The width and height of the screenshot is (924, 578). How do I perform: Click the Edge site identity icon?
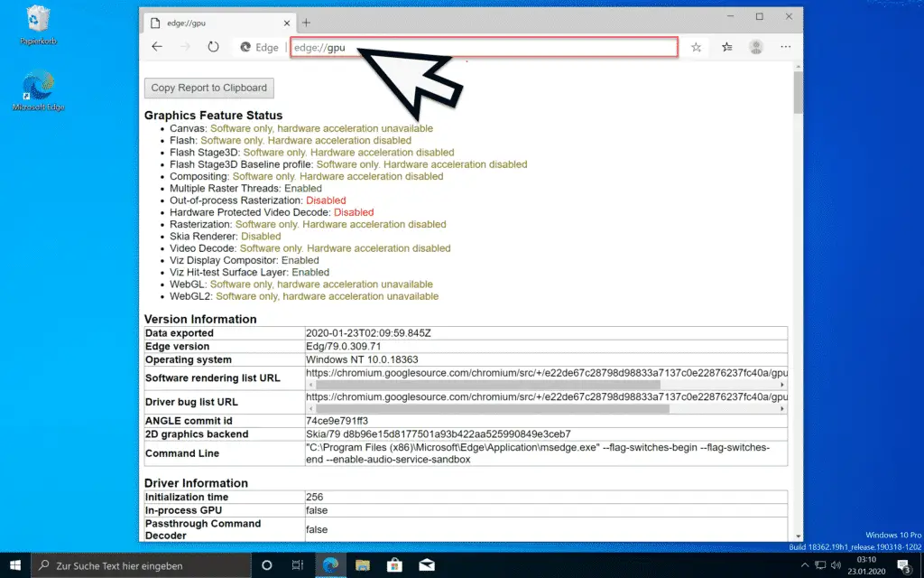[x=245, y=47]
